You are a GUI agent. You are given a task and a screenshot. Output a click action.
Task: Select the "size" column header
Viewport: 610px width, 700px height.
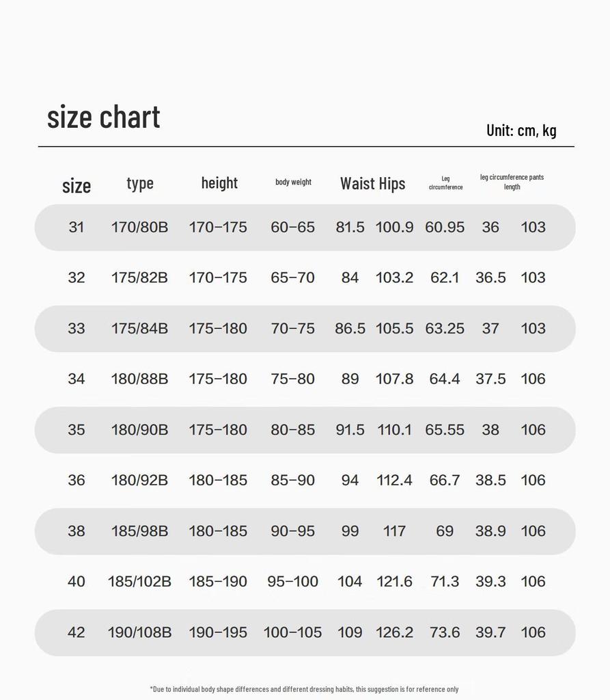click(77, 185)
